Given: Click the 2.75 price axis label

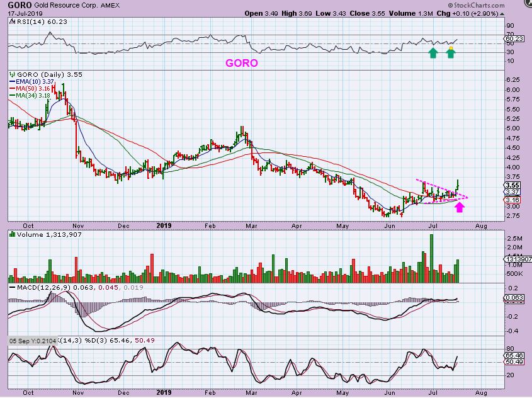Looking at the screenshot, I should pos(512,216).
